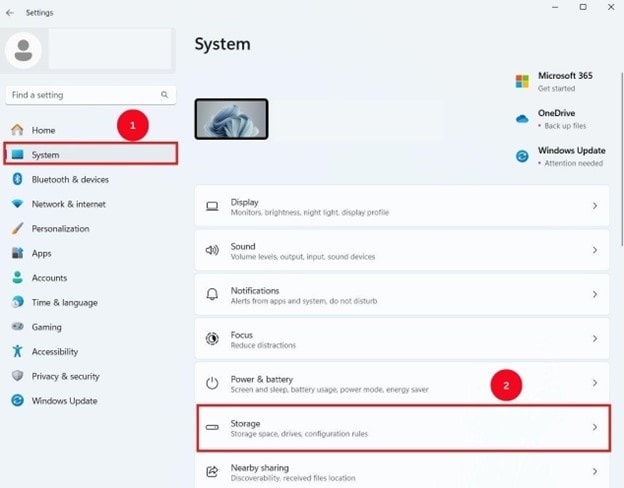The image size is (624, 488).
Task: Expand Notifications settings chevron
Action: pyautogui.click(x=595, y=294)
